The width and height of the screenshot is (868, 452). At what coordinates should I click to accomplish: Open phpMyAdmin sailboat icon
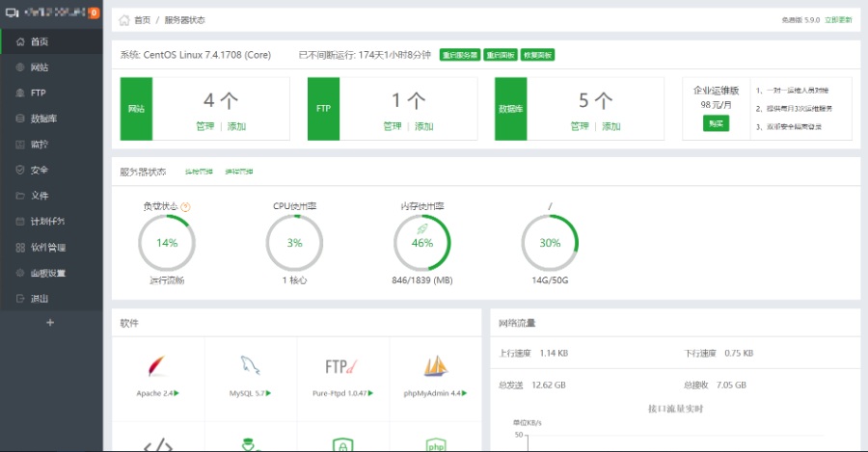coord(435,366)
